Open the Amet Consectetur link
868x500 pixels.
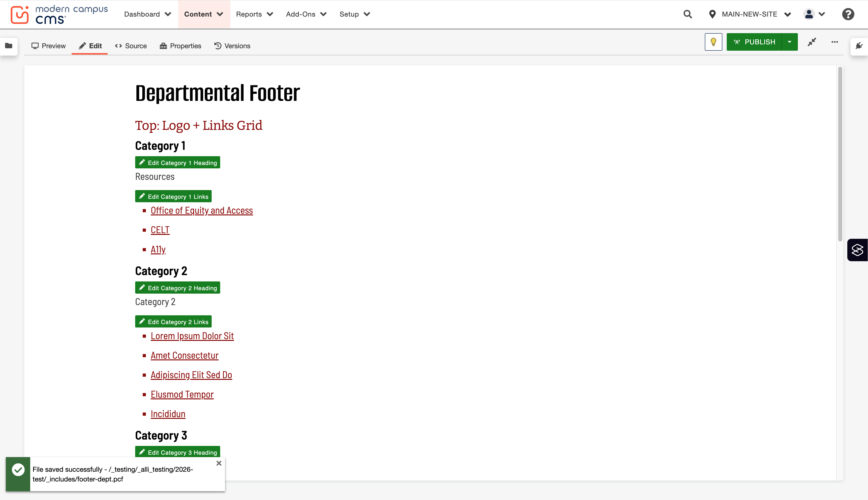[x=184, y=356]
